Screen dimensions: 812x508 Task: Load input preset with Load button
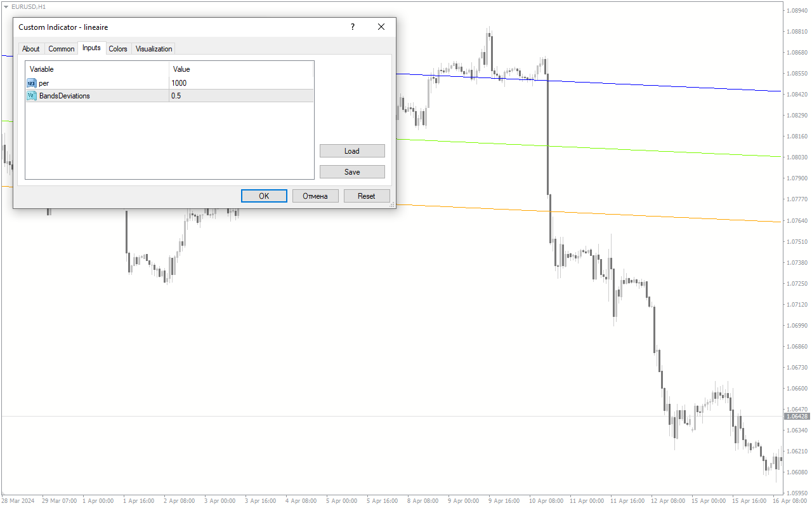coord(352,150)
